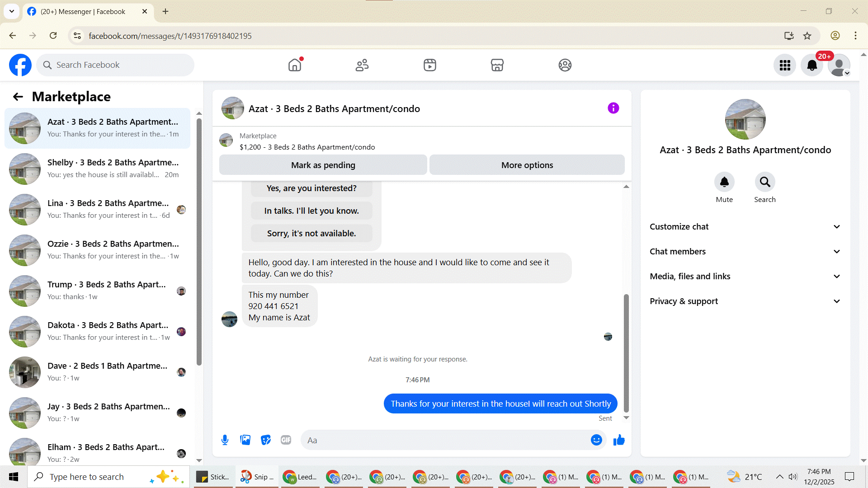Screen dimensions: 868x488
Task: Expand the Chat members section
Action: click(745, 252)
